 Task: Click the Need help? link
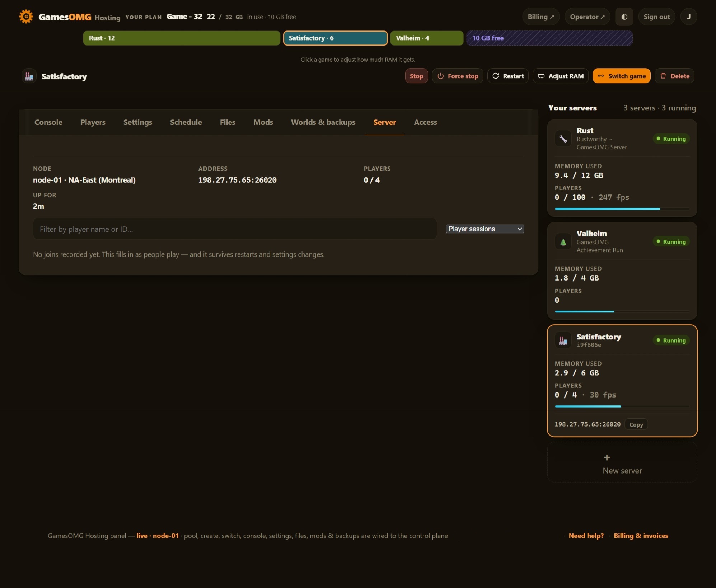(586, 536)
